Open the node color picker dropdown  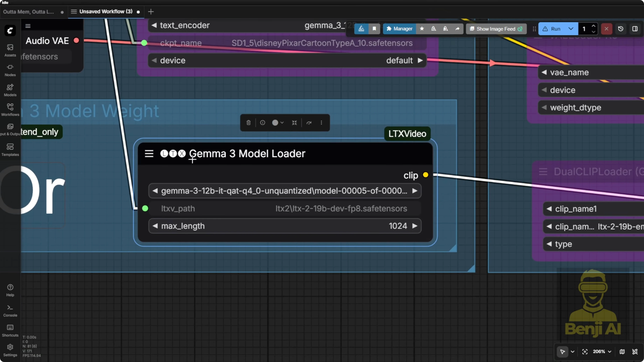click(278, 123)
